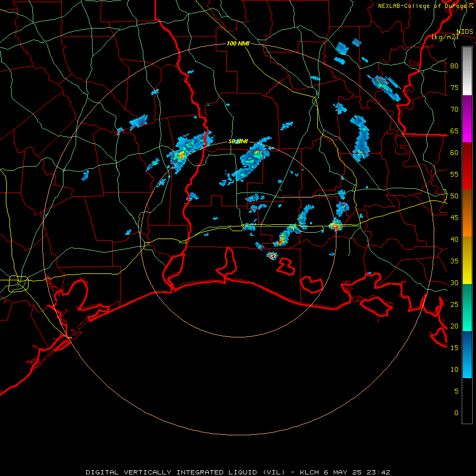
Task: Click the 25 value on the color scale
Action: (454, 305)
